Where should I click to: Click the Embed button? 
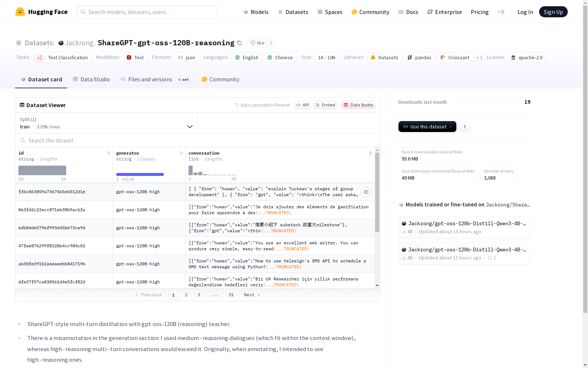tap(325, 105)
